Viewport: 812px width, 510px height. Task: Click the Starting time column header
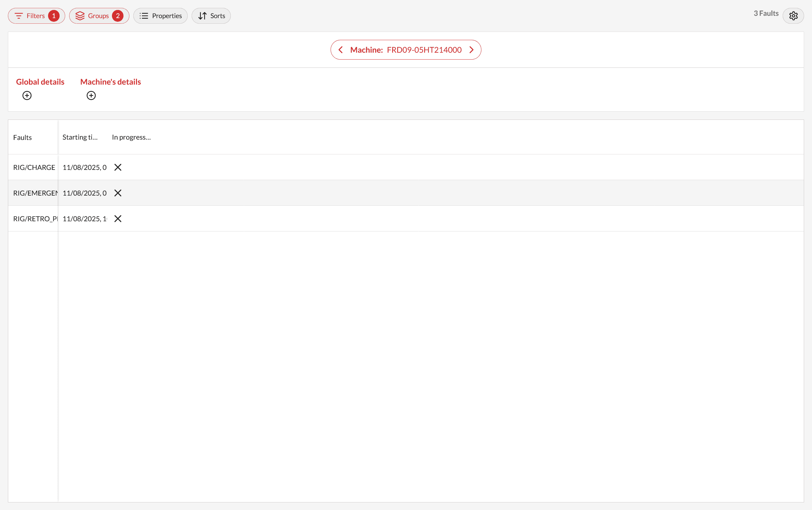pos(80,137)
